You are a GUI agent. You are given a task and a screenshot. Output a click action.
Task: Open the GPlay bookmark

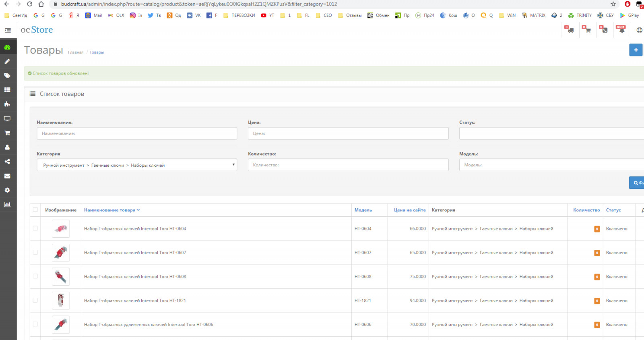(x=630, y=15)
